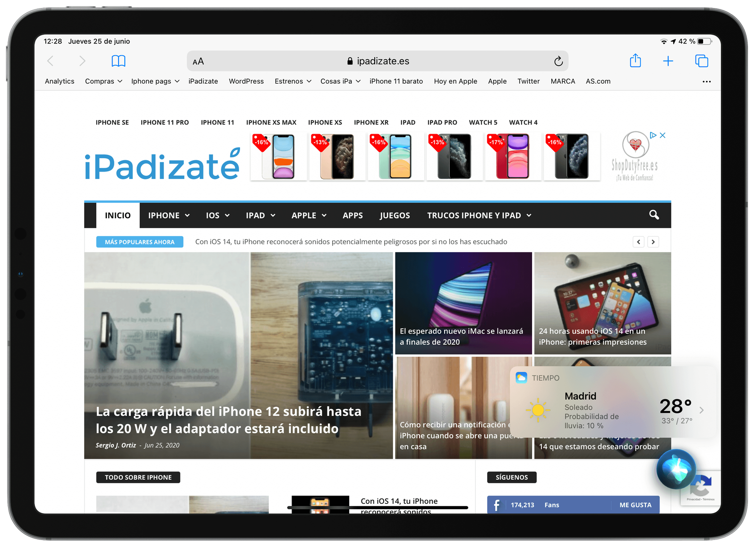Open the Safari bookmarks book icon
Screen dimensions: 756x548
click(x=119, y=61)
